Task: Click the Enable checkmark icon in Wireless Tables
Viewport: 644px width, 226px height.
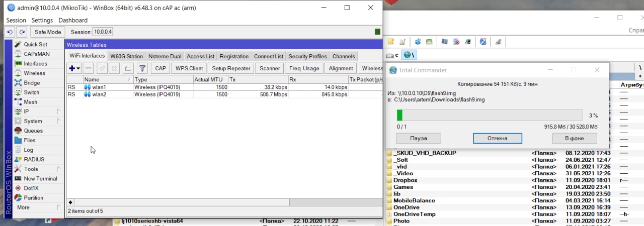Action: [x=102, y=68]
